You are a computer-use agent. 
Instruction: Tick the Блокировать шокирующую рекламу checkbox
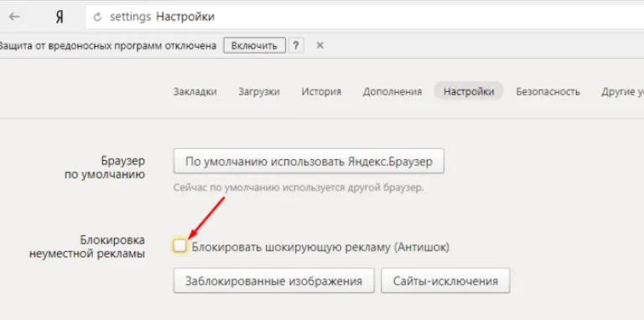[179, 246]
